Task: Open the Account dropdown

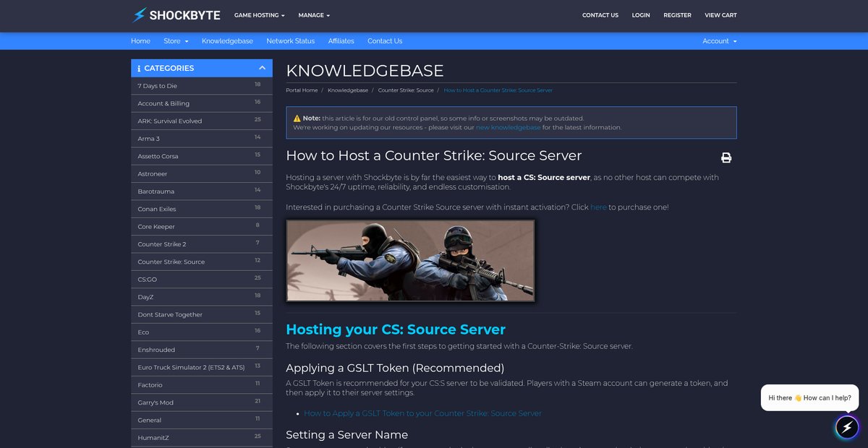Action: click(720, 41)
